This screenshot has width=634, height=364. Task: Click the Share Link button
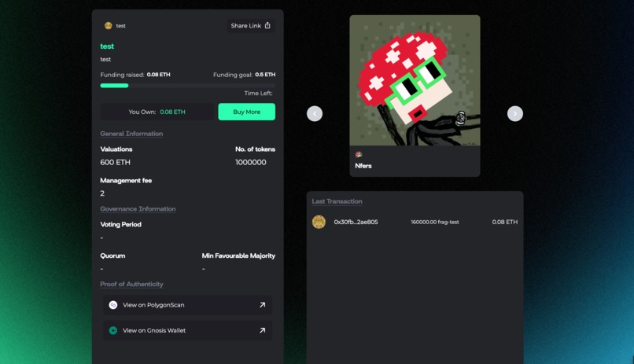[x=250, y=25]
